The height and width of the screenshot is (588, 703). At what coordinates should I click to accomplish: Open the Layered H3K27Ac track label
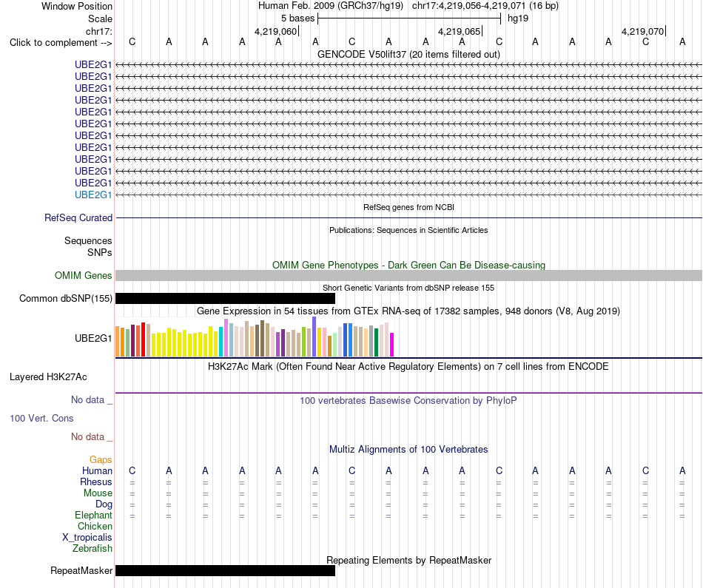point(48,377)
